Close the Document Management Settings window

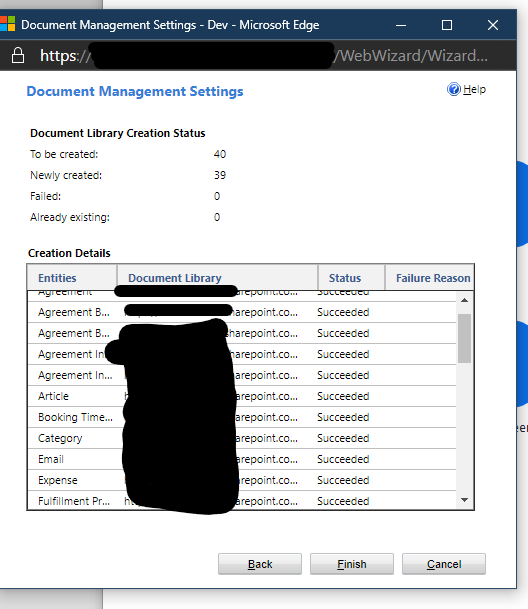point(493,25)
